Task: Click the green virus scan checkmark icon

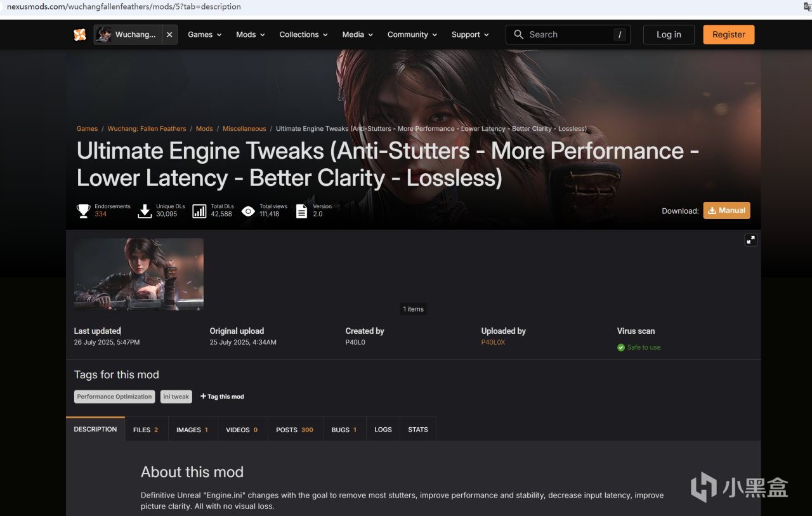Action: (621, 347)
